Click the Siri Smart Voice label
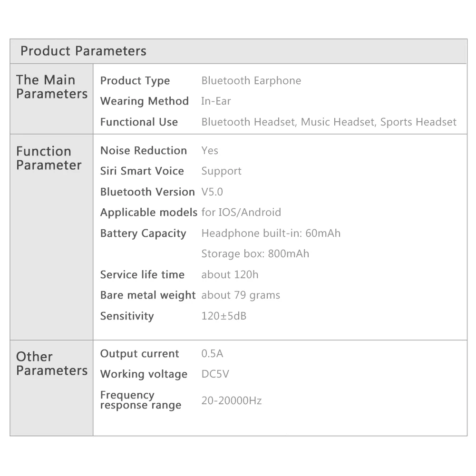Image resolution: width=476 pixels, height=476 pixels. [142, 171]
